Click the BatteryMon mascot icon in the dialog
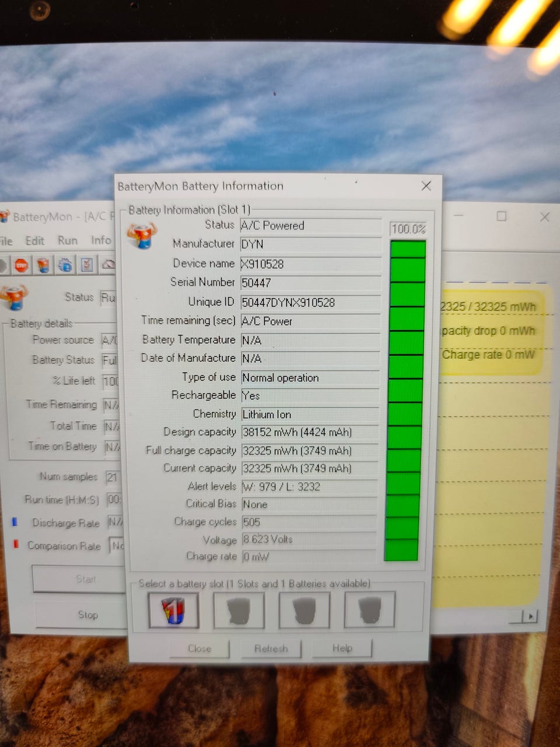 142,235
